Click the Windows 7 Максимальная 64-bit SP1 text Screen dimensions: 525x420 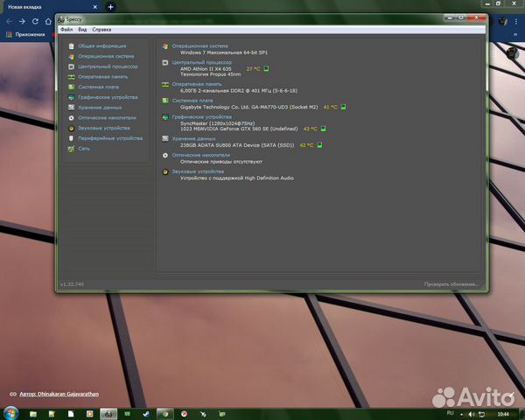pyautogui.click(x=224, y=52)
